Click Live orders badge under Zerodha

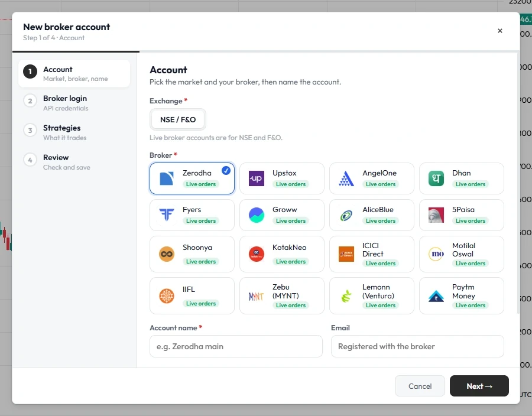click(201, 184)
